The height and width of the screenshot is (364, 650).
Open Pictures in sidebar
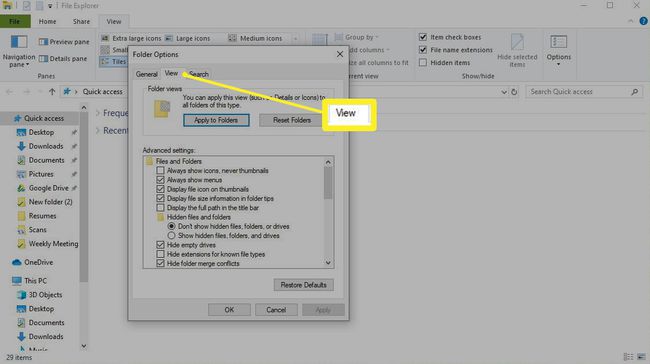[x=41, y=174]
